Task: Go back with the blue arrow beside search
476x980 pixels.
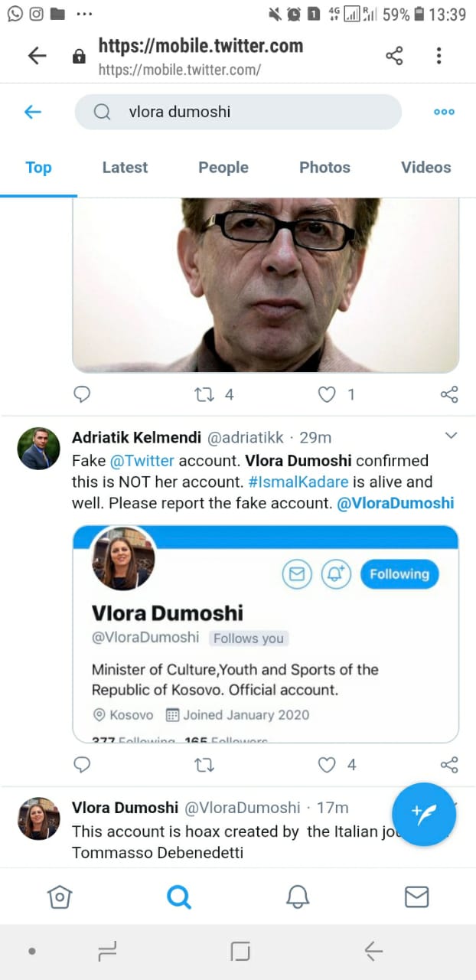Action: coord(32,112)
